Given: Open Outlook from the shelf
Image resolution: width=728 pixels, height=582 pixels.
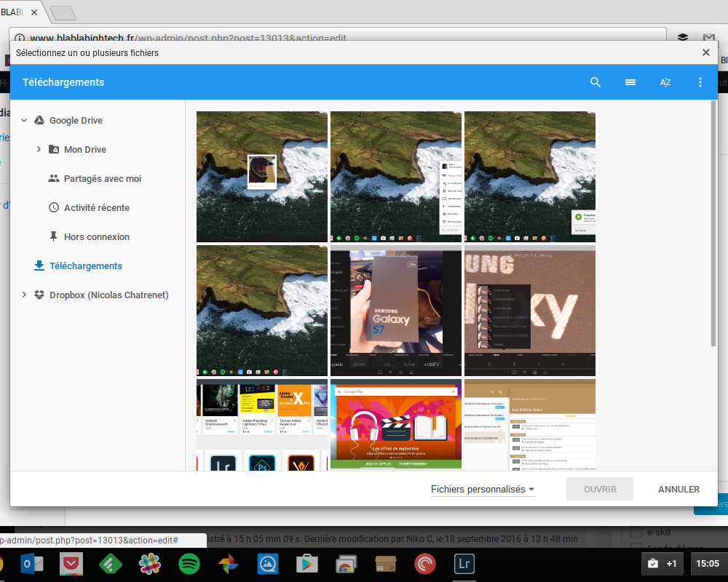Looking at the screenshot, I should click(32, 564).
